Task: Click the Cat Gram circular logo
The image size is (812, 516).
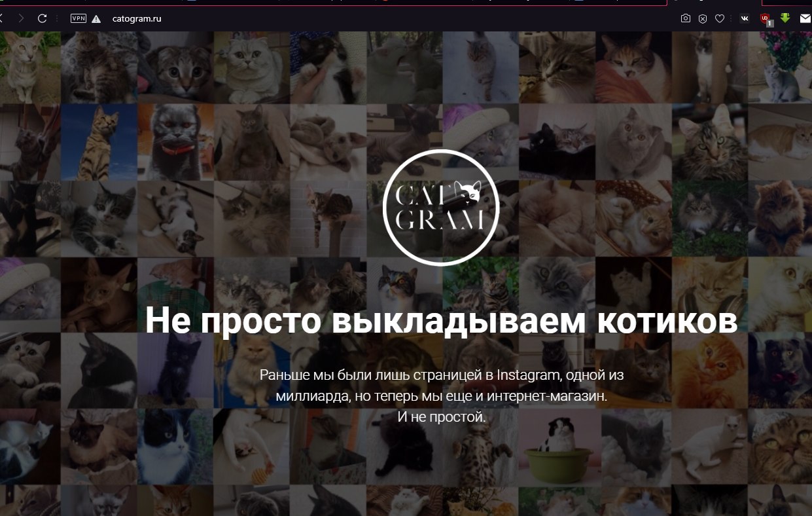Action: 441,207
